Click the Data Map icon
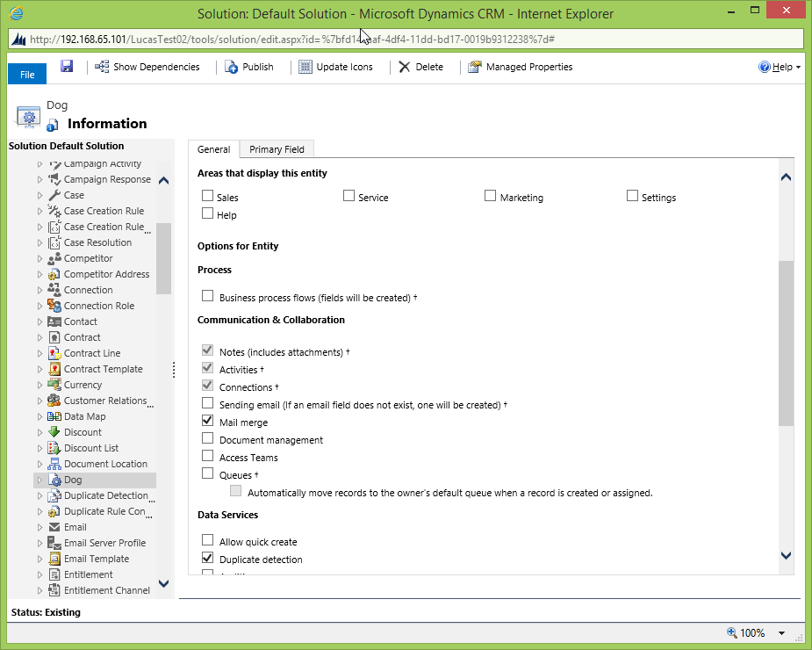812x650 pixels. pos(54,416)
